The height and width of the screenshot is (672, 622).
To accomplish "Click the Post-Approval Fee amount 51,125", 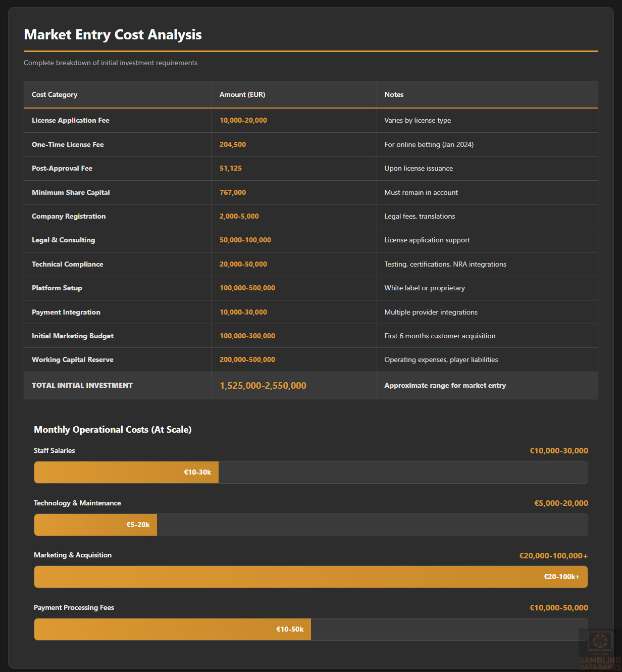I will (231, 168).
